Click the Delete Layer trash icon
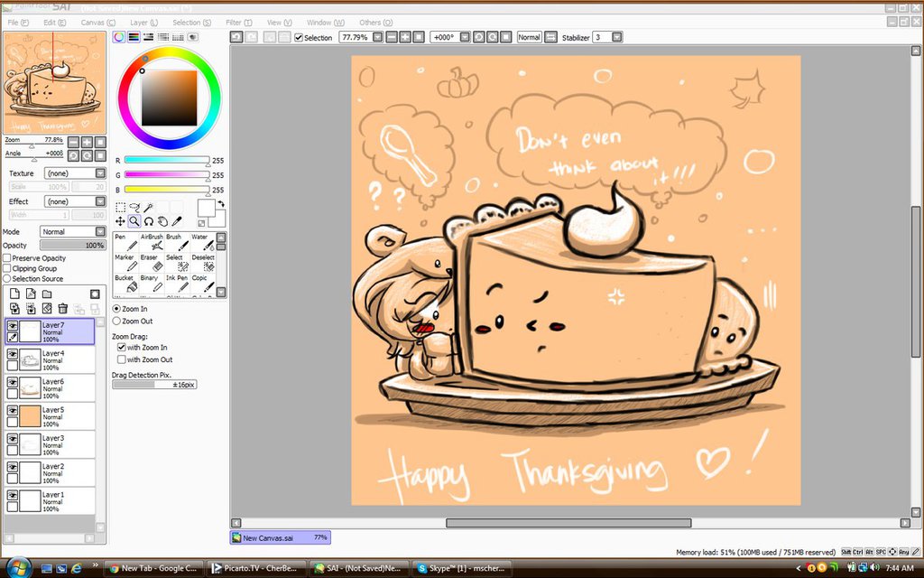The image size is (924, 578). click(x=63, y=308)
